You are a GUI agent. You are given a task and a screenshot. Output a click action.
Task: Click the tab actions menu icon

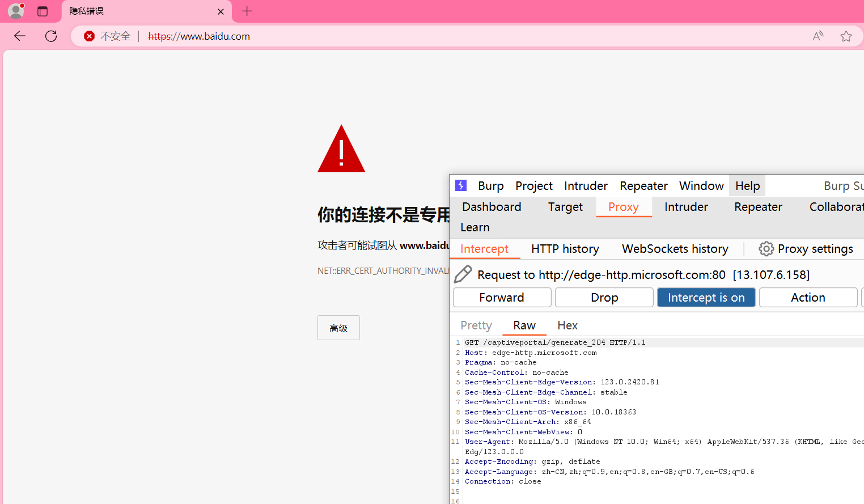point(43,11)
